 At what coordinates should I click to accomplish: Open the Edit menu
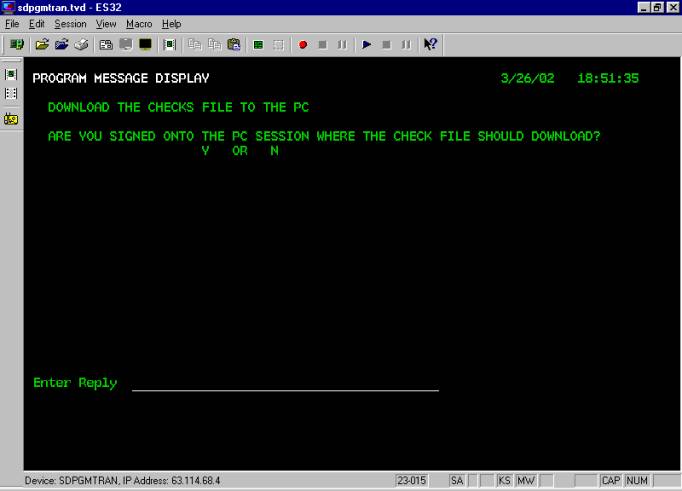[x=37, y=24]
